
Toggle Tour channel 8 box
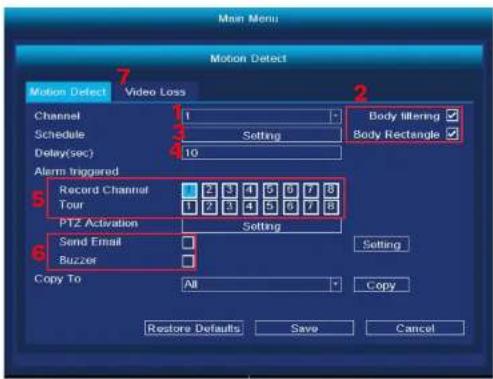click(x=331, y=207)
